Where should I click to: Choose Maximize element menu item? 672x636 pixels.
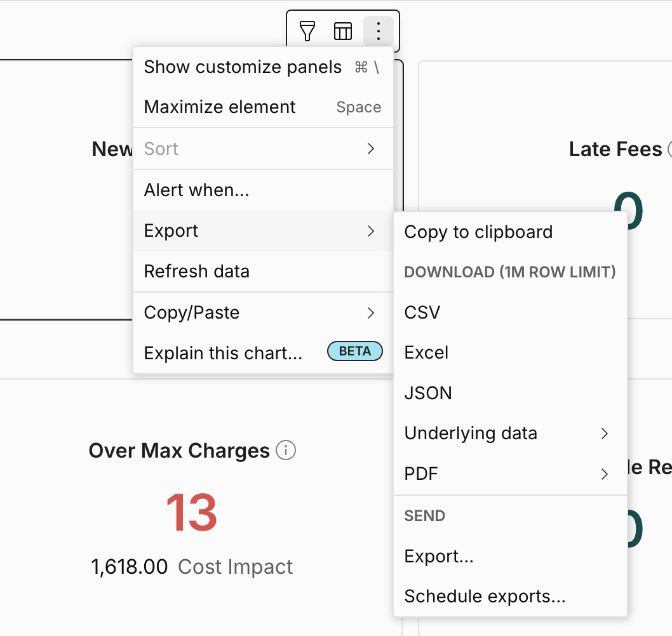[263, 107]
